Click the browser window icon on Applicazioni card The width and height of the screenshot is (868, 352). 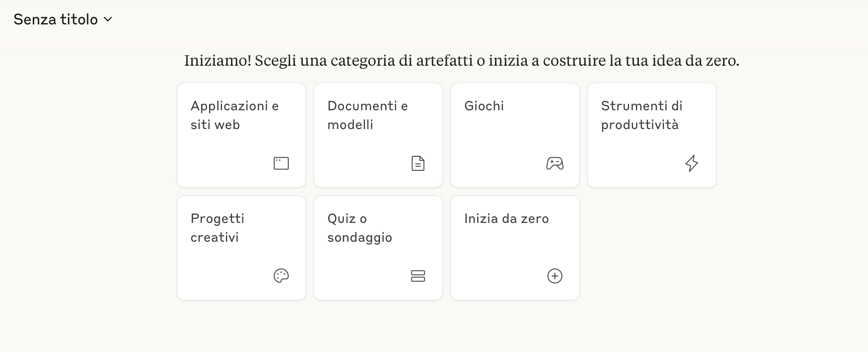pyautogui.click(x=281, y=163)
